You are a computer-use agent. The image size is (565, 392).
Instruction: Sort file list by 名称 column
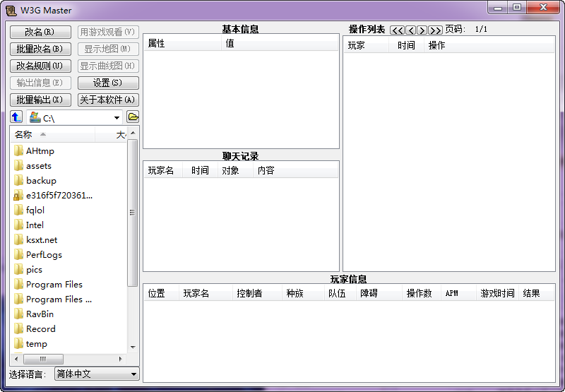click(52, 135)
